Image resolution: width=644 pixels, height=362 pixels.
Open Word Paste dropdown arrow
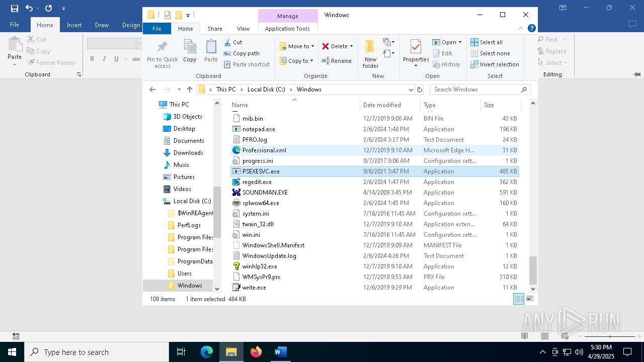pyautogui.click(x=15, y=64)
